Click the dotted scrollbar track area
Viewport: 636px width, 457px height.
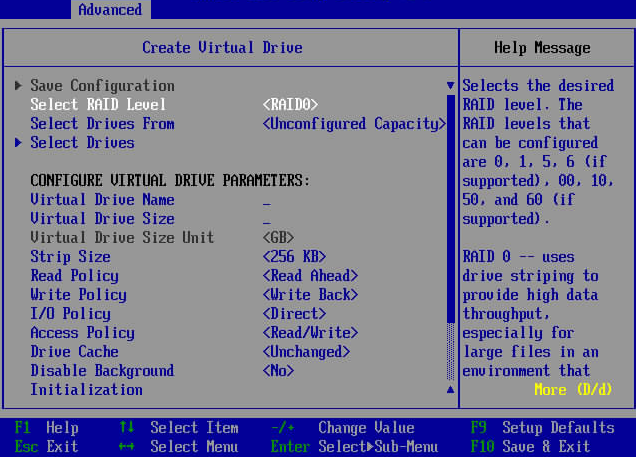(450, 352)
